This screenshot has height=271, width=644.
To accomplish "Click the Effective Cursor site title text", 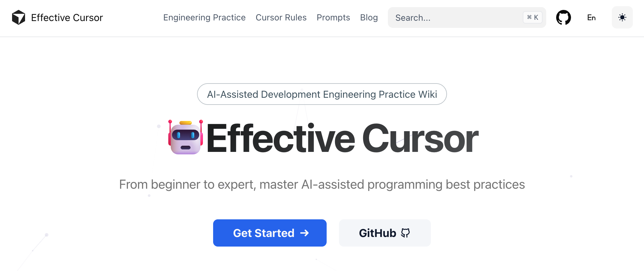I will 67,18.
